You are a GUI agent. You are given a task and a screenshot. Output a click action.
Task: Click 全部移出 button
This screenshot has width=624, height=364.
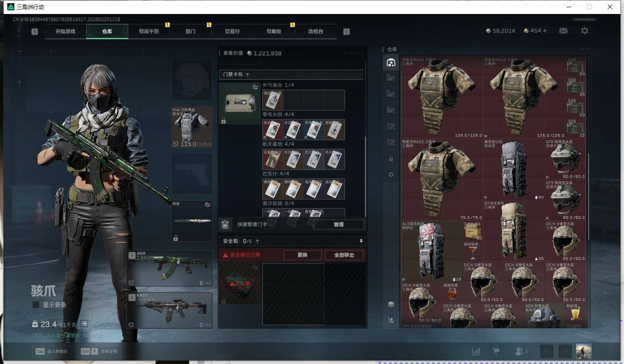(x=344, y=255)
